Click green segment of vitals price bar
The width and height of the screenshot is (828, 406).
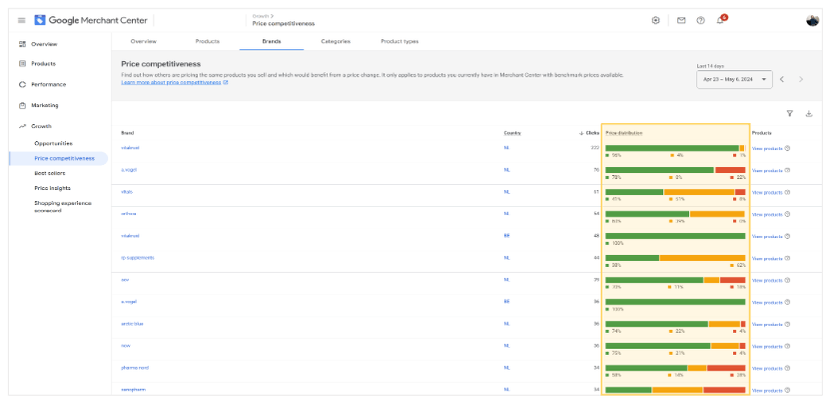pyautogui.click(x=634, y=192)
